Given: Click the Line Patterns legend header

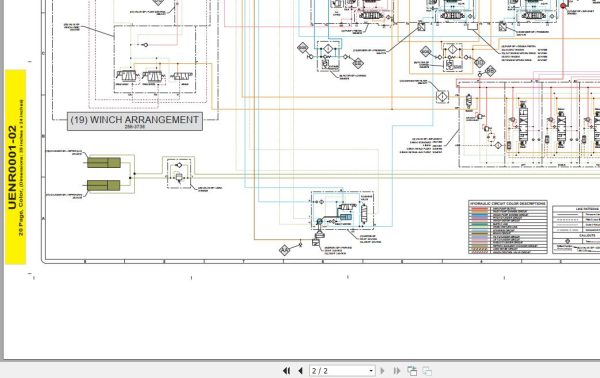Looking at the screenshot, I should (587, 209).
